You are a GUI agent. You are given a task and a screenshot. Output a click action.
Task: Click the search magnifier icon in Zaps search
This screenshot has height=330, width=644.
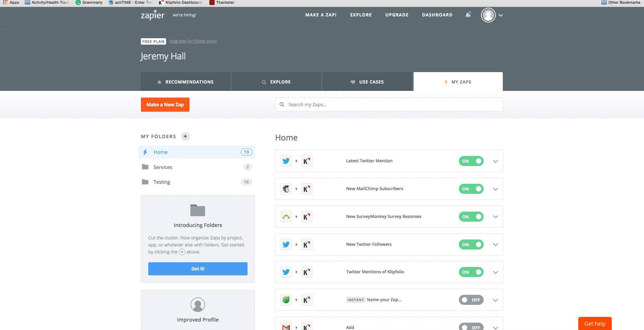click(282, 105)
